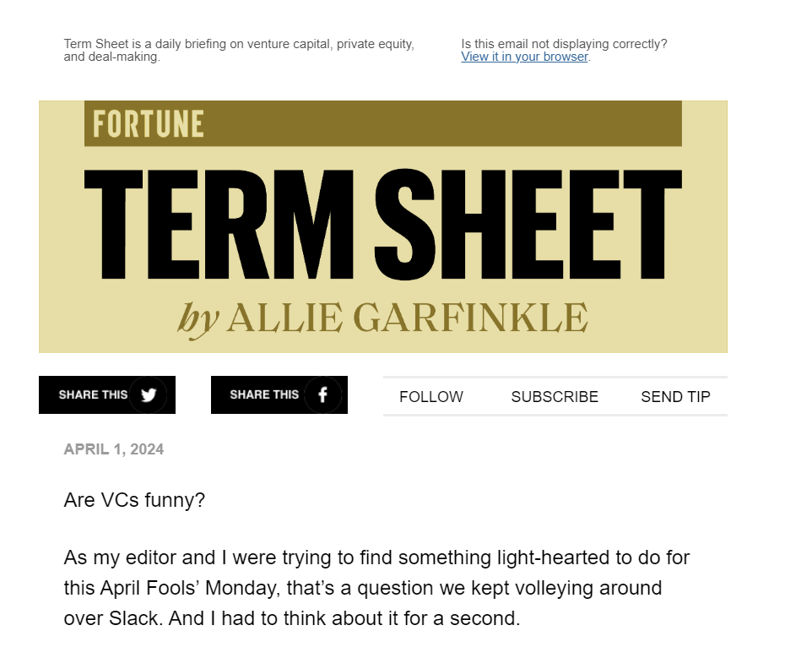Click the word SHEET in banner

click(x=528, y=225)
